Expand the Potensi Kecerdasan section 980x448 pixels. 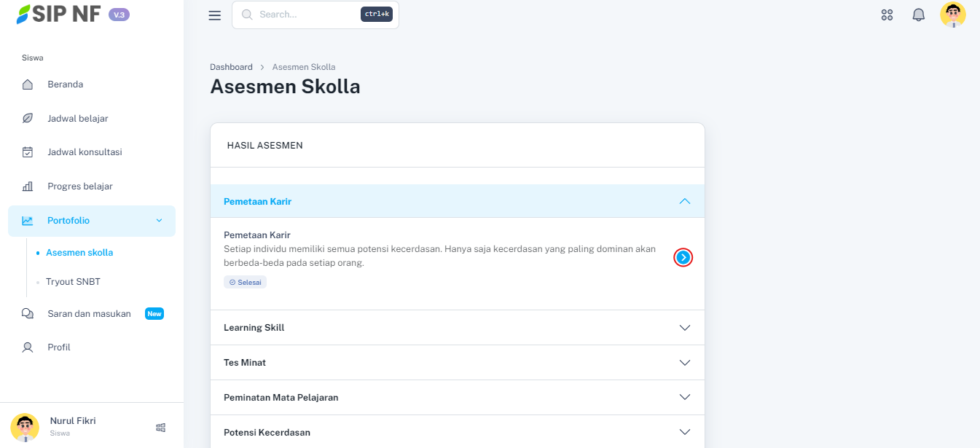[684, 432]
